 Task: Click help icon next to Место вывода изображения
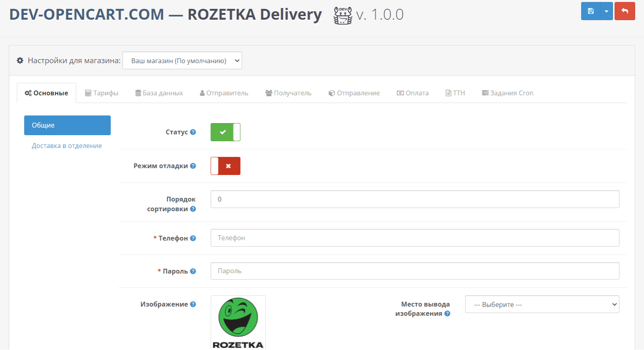447,313
